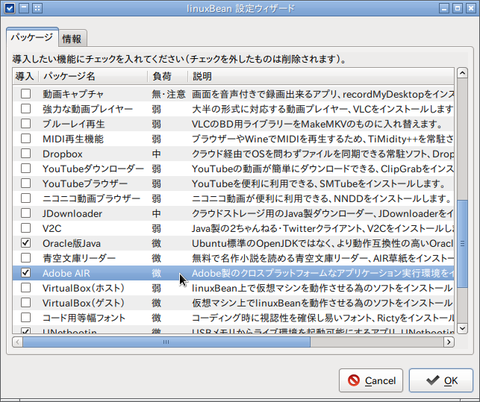Check the 動画キャプチャ package checkbox
Viewport: 480px width, 402px height.
tap(26, 94)
